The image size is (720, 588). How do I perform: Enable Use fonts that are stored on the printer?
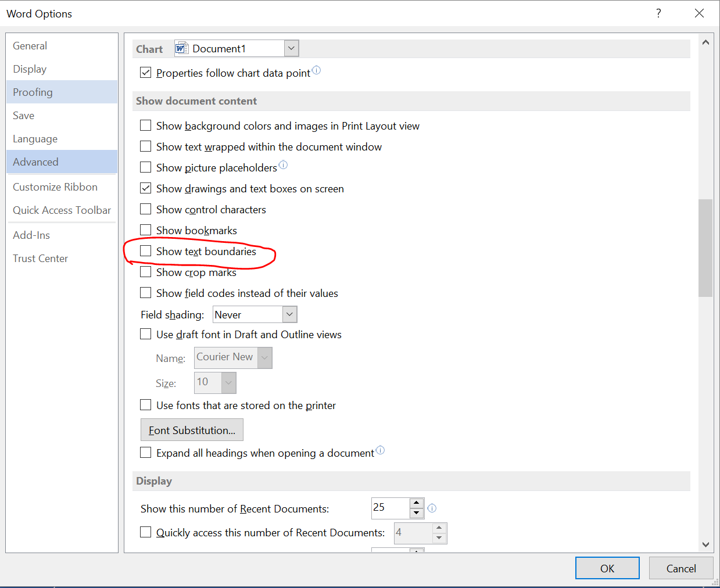pos(146,405)
